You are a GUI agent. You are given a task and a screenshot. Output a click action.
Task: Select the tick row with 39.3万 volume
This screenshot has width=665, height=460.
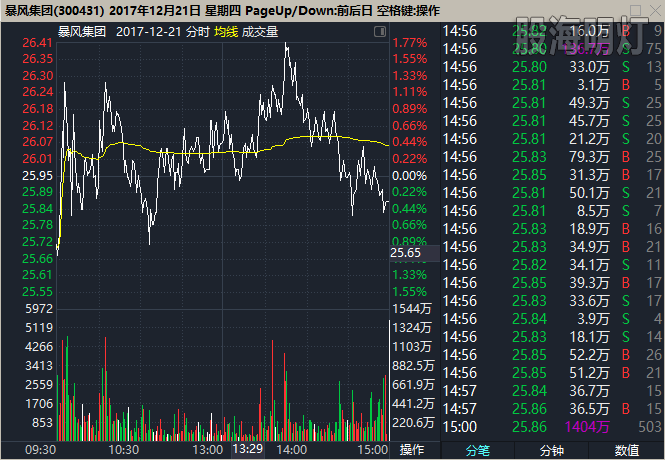pos(552,283)
